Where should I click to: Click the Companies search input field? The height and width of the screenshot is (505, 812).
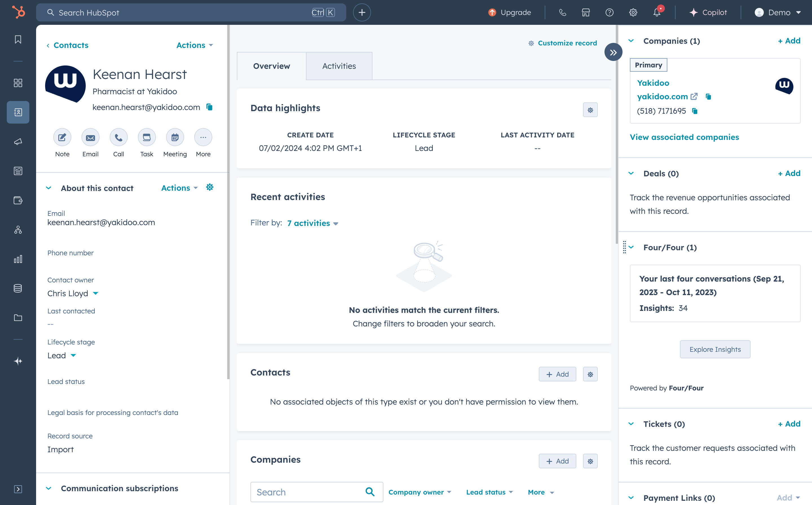pyautogui.click(x=309, y=492)
